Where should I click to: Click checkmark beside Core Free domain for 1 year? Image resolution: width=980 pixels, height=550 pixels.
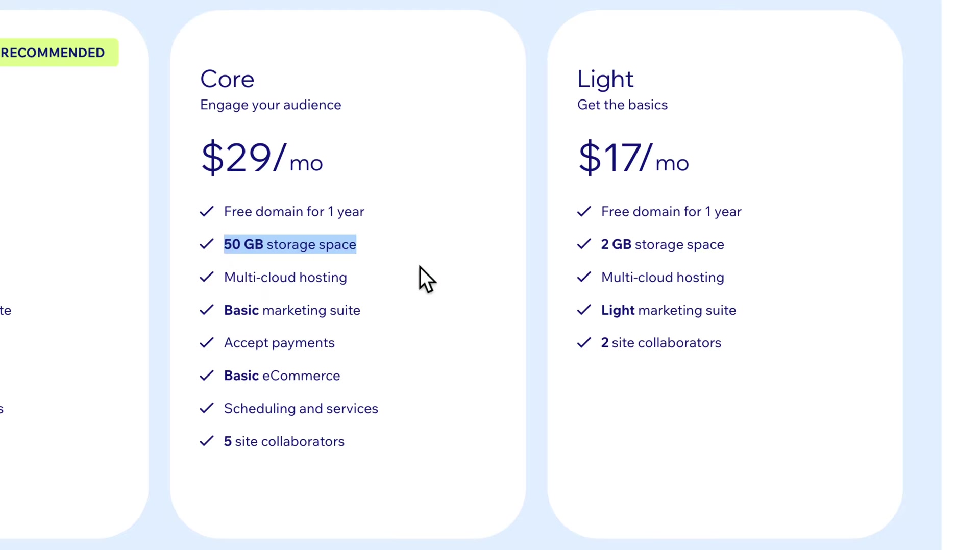207,211
